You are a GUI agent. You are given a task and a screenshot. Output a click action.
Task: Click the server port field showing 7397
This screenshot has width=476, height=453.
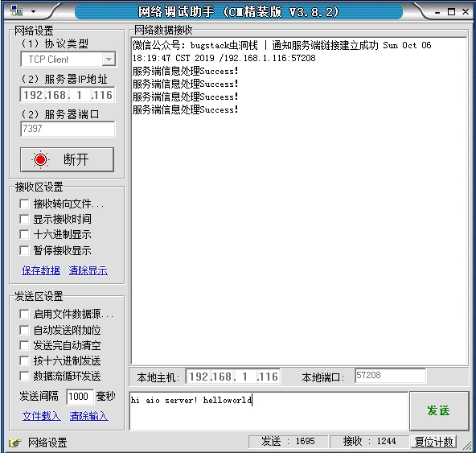pyautogui.click(x=68, y=129)
